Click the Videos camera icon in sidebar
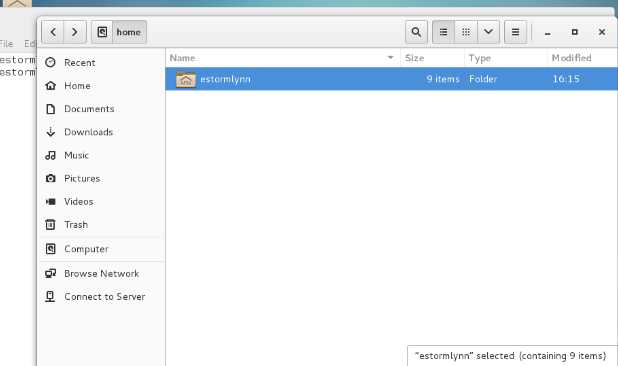The width and height of the screenshot is (618, 366). coord(50,202)
